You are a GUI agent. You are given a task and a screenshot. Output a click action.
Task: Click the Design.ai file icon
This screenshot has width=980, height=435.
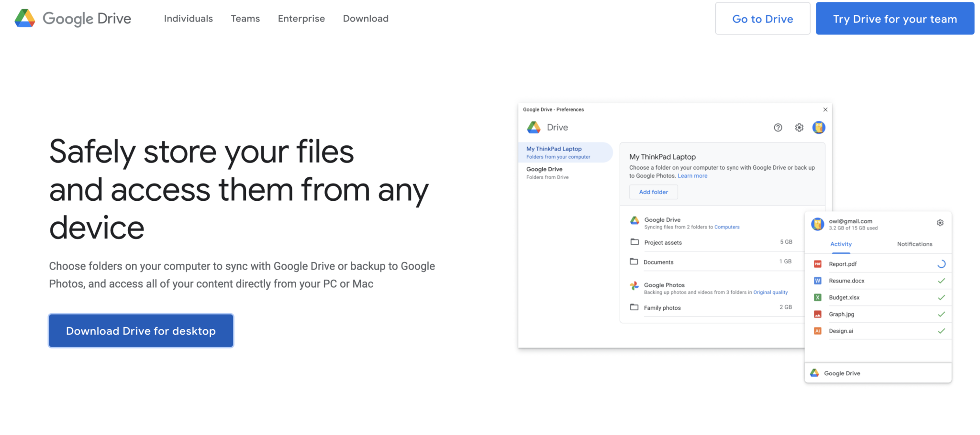(818, 331)
